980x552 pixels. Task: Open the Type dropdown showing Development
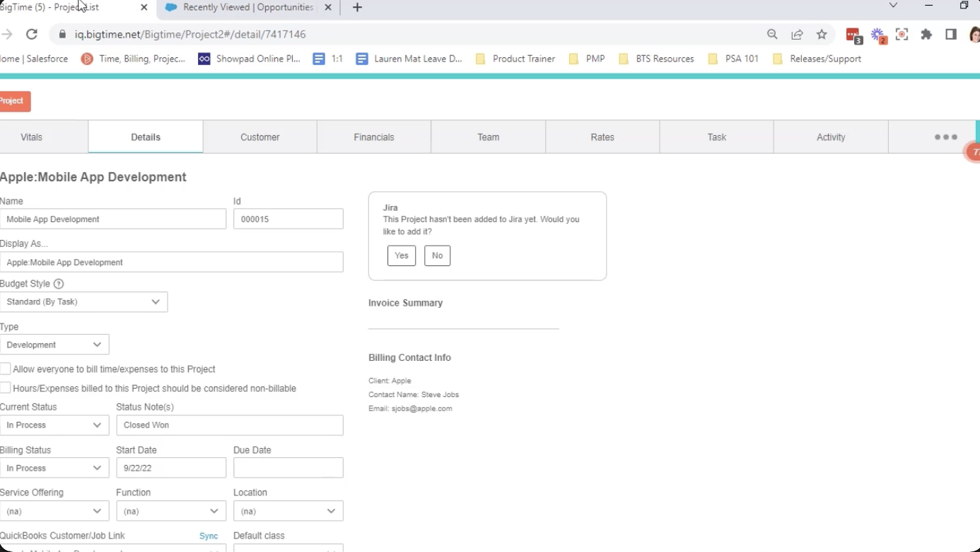54,345
